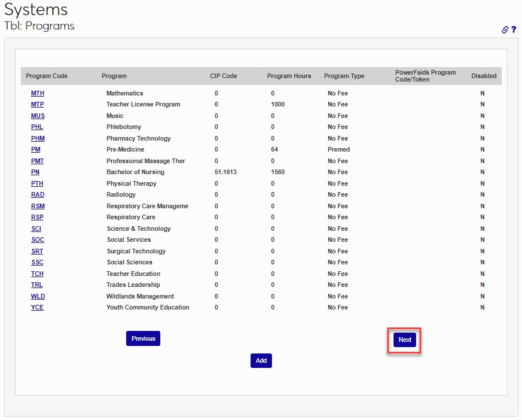Go to the Next page of programs
The width and height of the screenshot is (522, 420).
click(405, 340)
